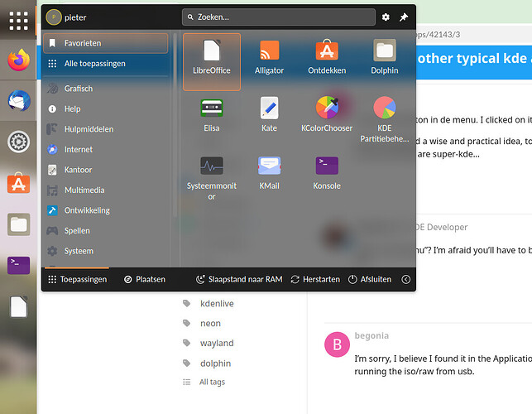Click category list scrollbar in launcher
This screenshot has width=532, height=414.
175,126
